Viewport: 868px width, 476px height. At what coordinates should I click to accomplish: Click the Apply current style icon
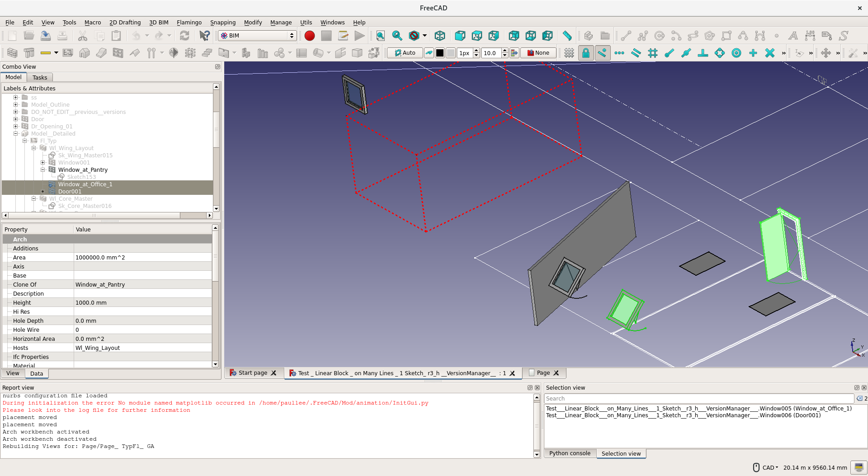[x=514, y=53]
